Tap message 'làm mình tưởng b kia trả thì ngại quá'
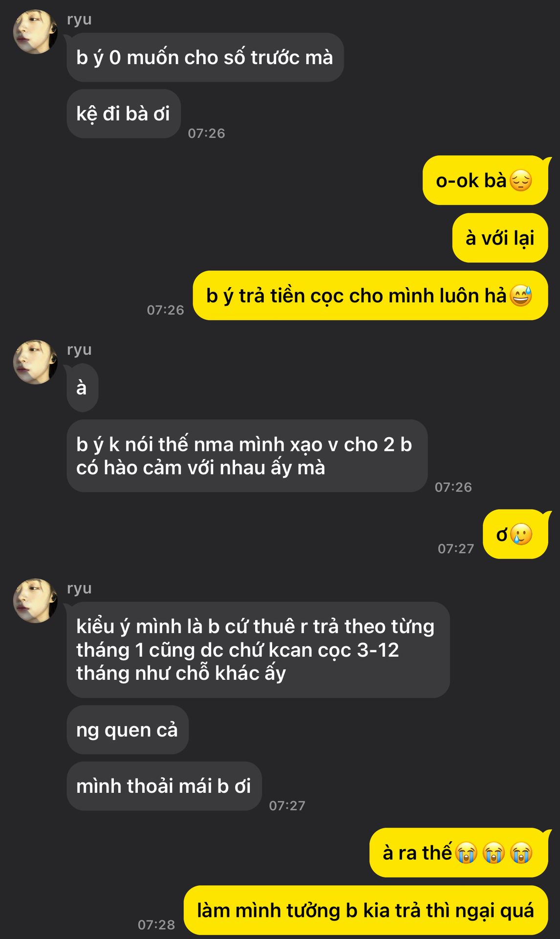560x939 pixels. [x=366, y=910]
